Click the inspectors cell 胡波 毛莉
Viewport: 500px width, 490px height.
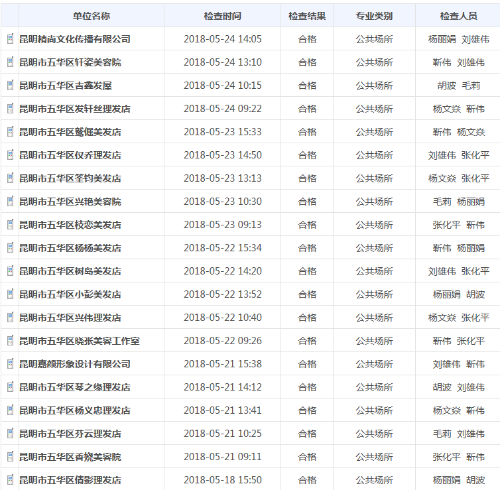[458, 86]
